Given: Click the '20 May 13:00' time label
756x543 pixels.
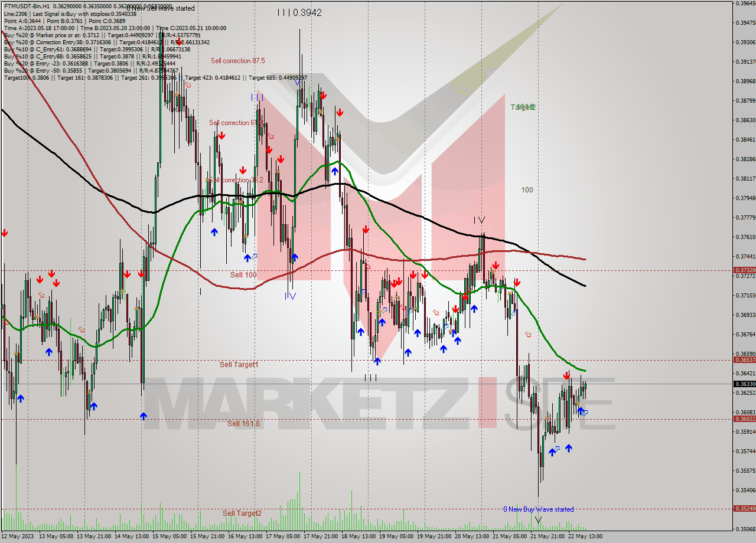Looking at the screenshot, I should [x=472, y=537].
